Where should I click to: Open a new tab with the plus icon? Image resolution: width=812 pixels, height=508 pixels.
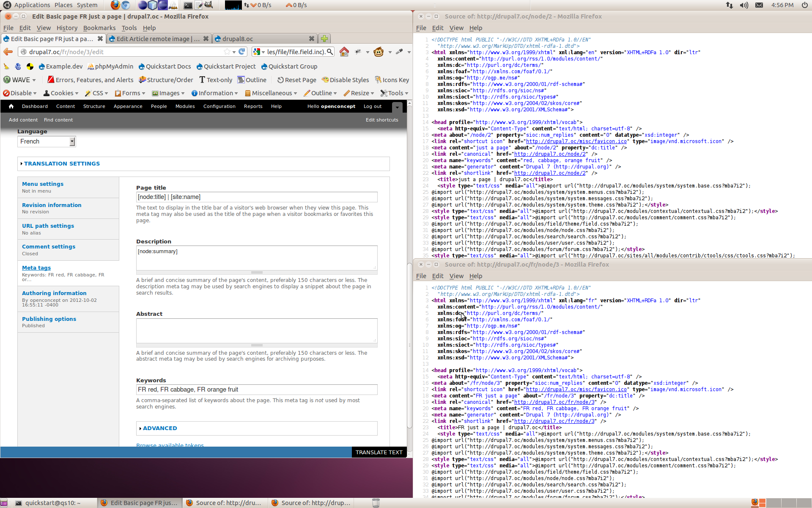click(x=324, y=39)
